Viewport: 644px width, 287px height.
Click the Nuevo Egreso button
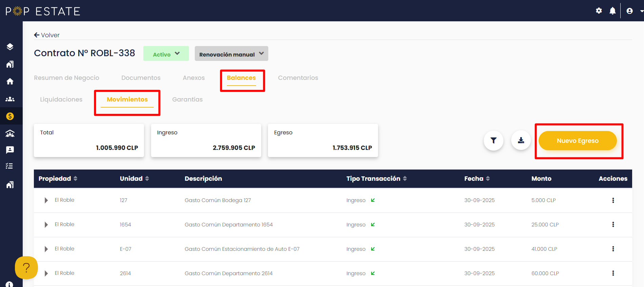point(578,140)
